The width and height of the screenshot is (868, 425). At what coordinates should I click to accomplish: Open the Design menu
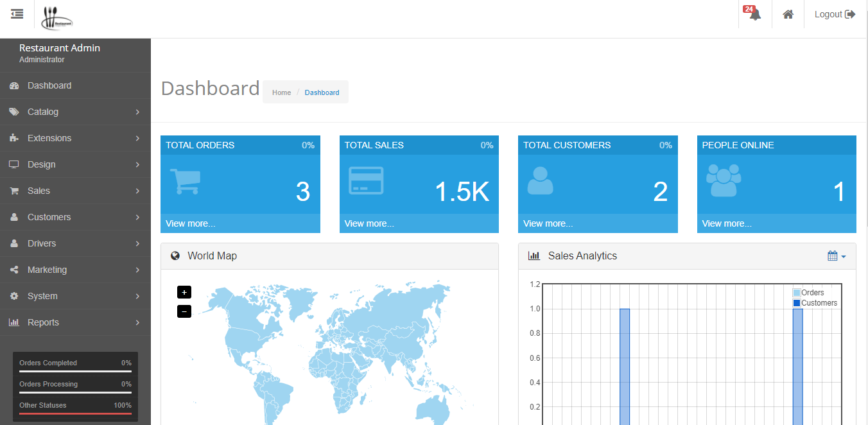(75, 164)
